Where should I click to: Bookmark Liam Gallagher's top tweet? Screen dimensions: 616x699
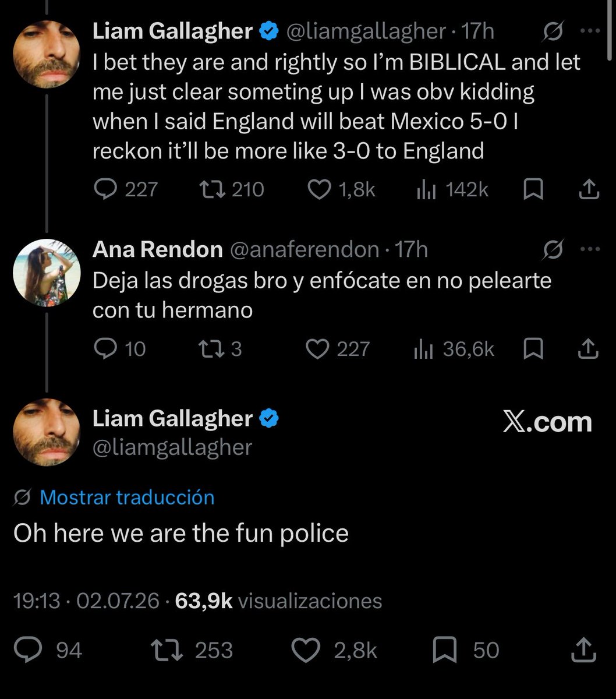point(533,189)
